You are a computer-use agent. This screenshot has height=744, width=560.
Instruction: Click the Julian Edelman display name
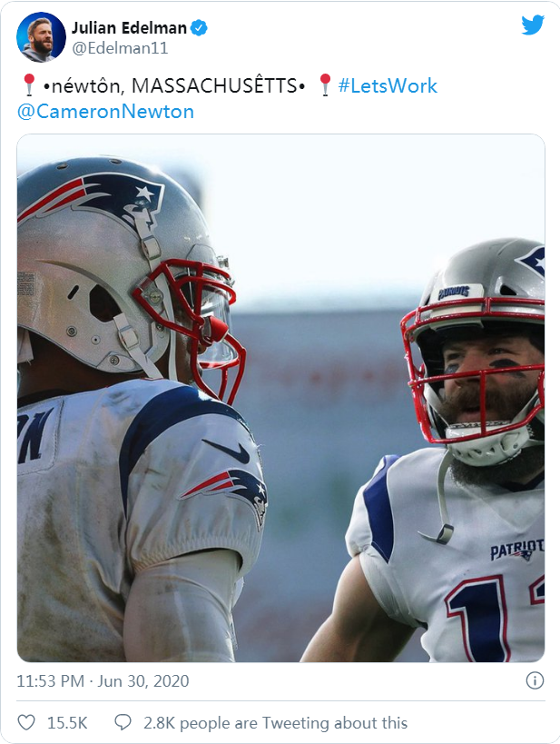click(x=129, y=28)
